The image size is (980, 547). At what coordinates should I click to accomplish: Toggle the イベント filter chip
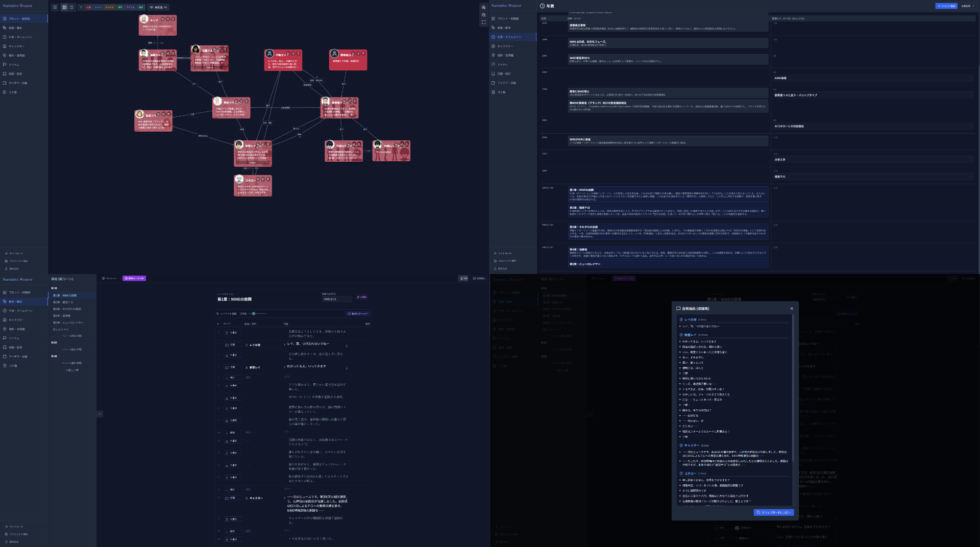tap(109, 7)
